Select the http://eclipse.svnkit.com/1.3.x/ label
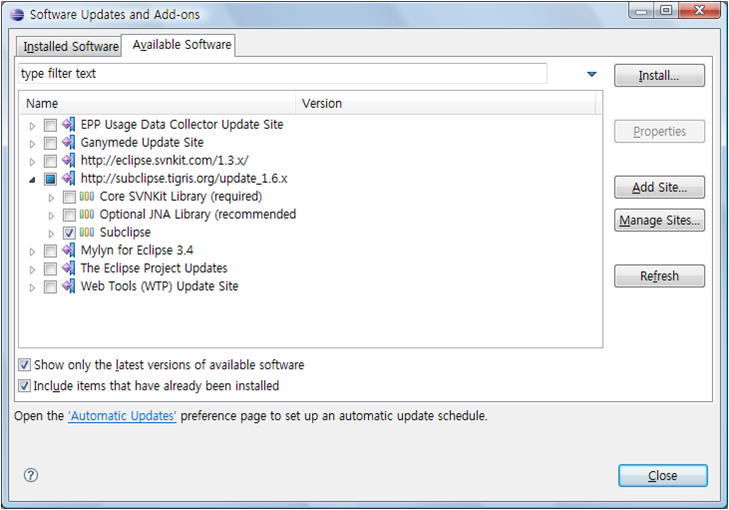729x510 pixels. [165, 160]
